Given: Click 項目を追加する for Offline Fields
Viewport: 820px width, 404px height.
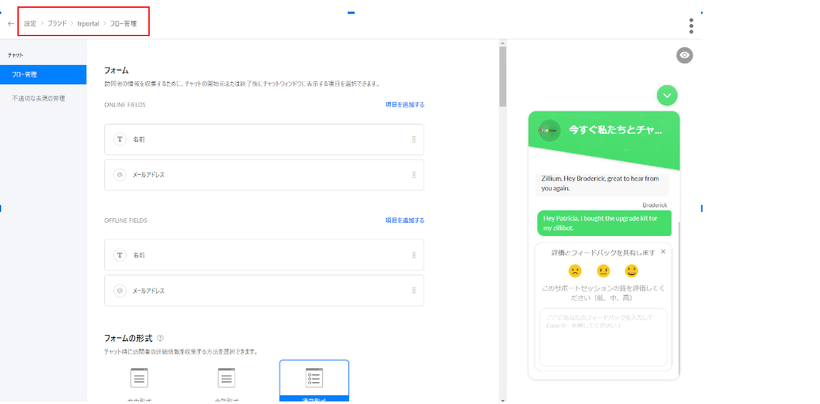Looking at the screenshot, I should pyautogui.click(x=405, y=221).
